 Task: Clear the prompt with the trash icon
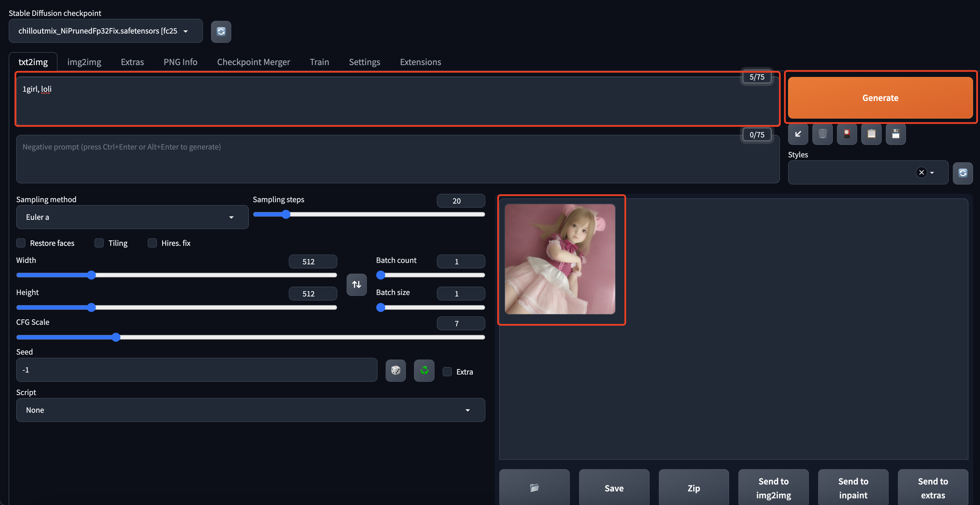coord(822,134)
